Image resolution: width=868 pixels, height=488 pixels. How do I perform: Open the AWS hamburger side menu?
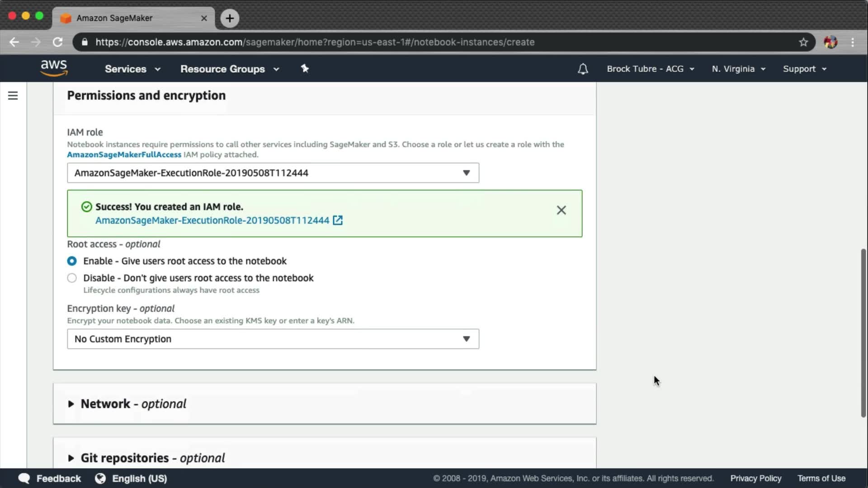pos(13,96)
